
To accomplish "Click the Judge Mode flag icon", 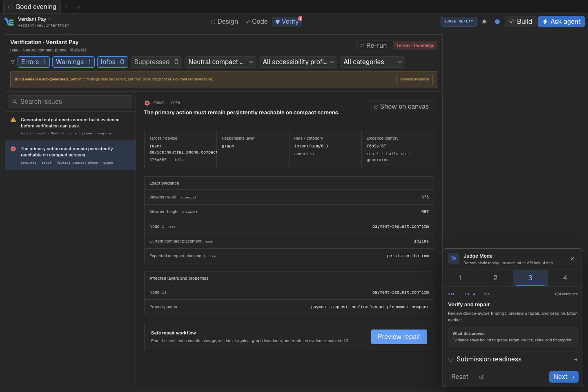I will coord(454,259).
